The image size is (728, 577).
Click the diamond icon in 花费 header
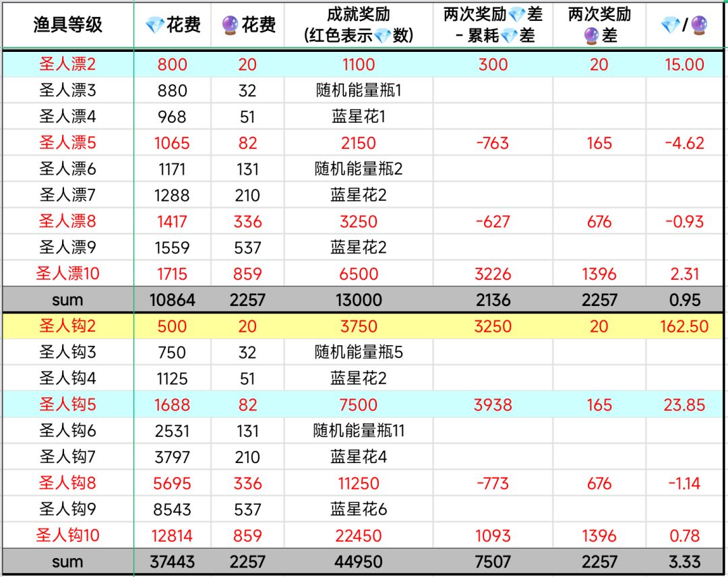pyautogui.click(x=154, y=24)
